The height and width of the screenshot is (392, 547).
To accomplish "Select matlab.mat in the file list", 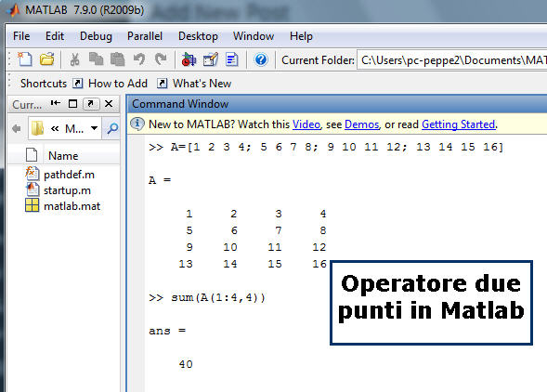I will pyautogui.click(x=72, y=206).
